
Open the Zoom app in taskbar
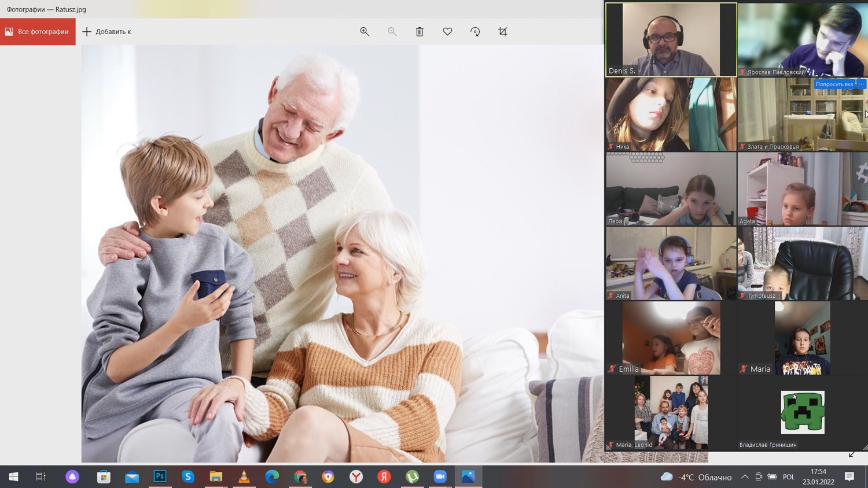(x=440, y=476)
